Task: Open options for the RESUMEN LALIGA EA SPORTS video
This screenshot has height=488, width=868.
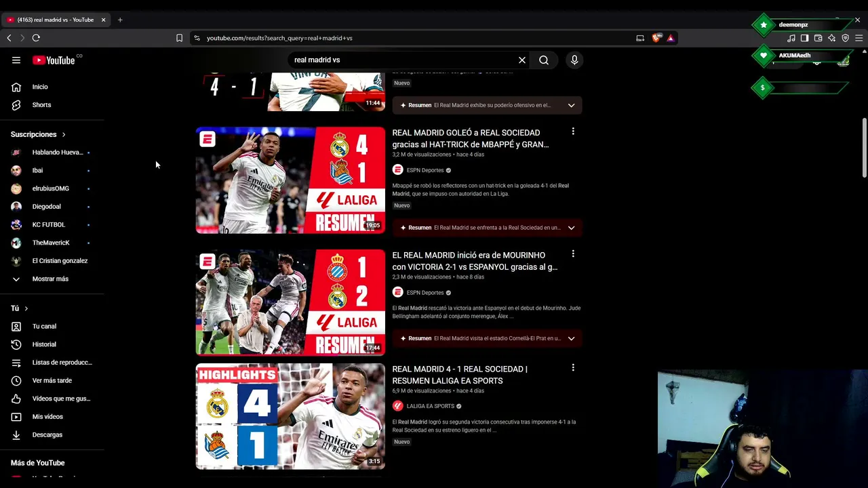Action: [573, 368]
